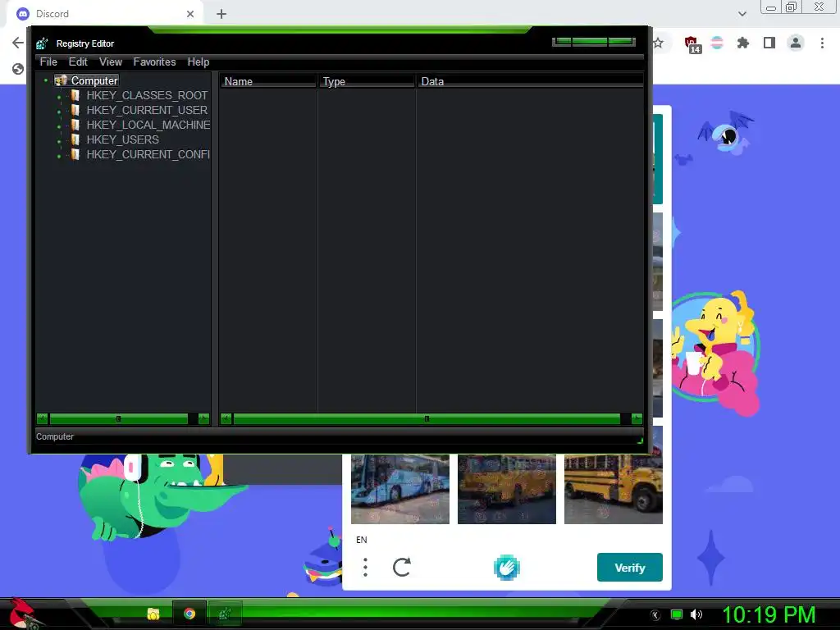Expand HKEY_USERS node
Viewport: 840px width, 630px height.
(59, 141)
